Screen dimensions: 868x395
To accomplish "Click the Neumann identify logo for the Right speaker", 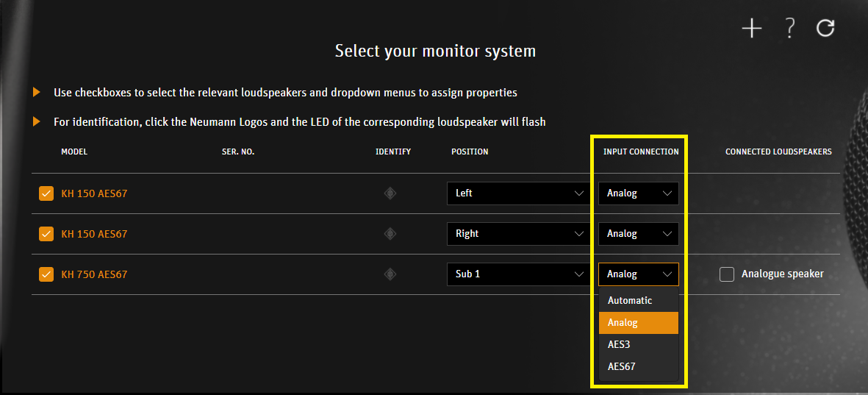I will click(x=390, y=234).
